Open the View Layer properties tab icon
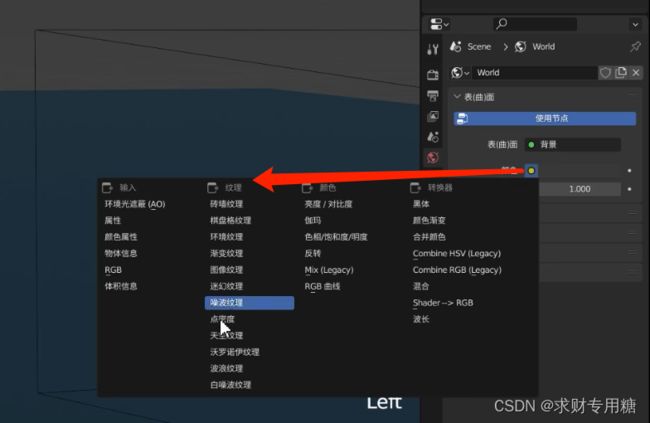 pyautogui.click(x=433, y=116)
